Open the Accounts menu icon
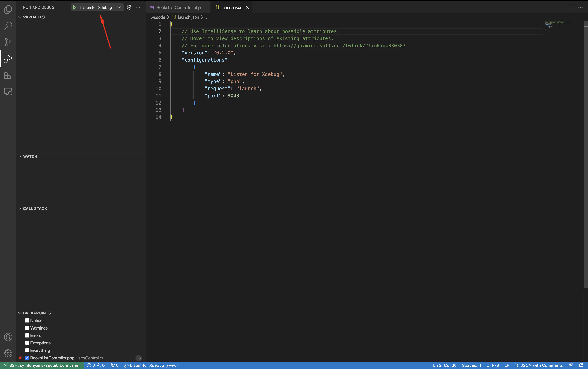588x369 pixels. (x=8, y=337)
